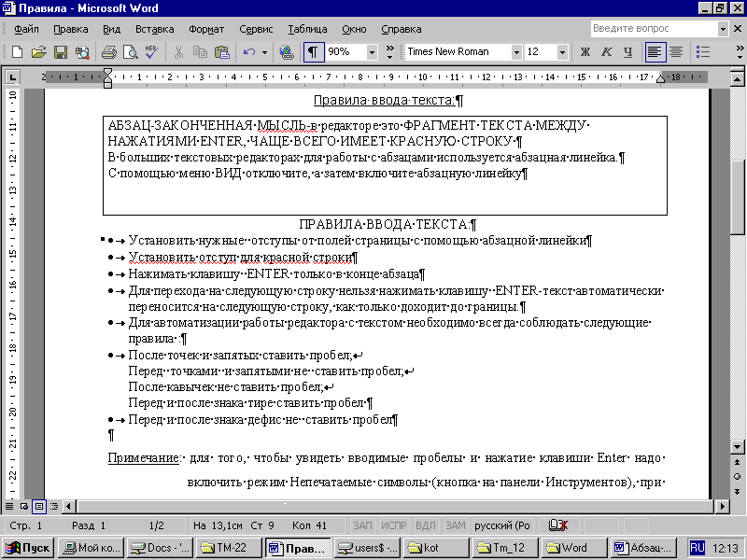This screenshot has height=560, width=747.
Task: Toggle bold with the Ж button
Action: [x=585, y=52]
